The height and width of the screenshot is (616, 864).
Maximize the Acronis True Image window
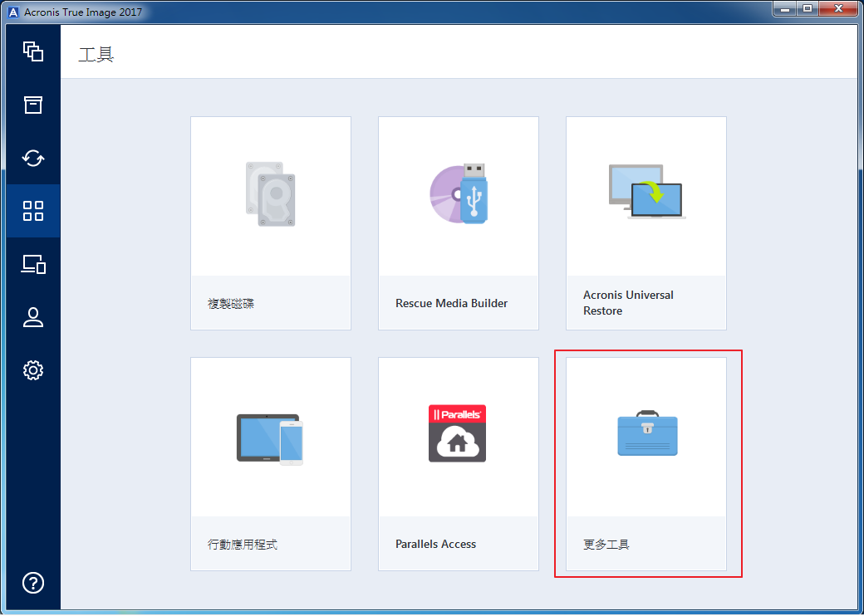click(808, 8)
